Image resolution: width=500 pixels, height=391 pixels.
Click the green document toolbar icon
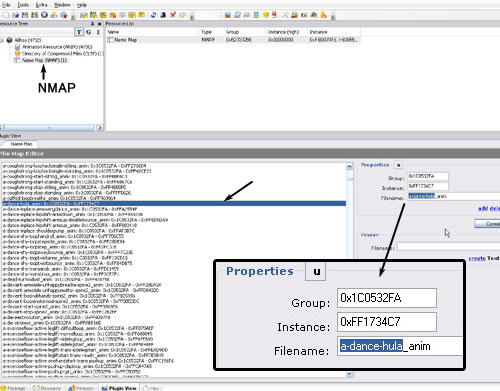tap(256, 15)
